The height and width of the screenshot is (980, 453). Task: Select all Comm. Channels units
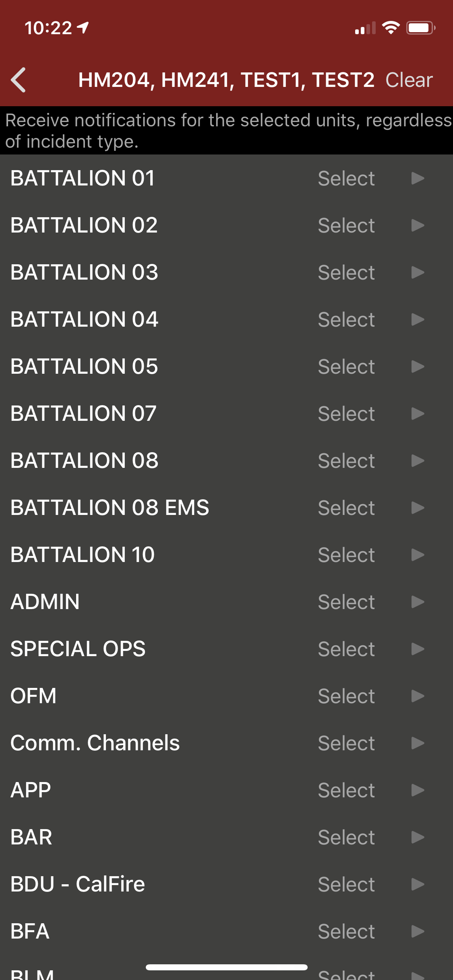tap(346, 743)
